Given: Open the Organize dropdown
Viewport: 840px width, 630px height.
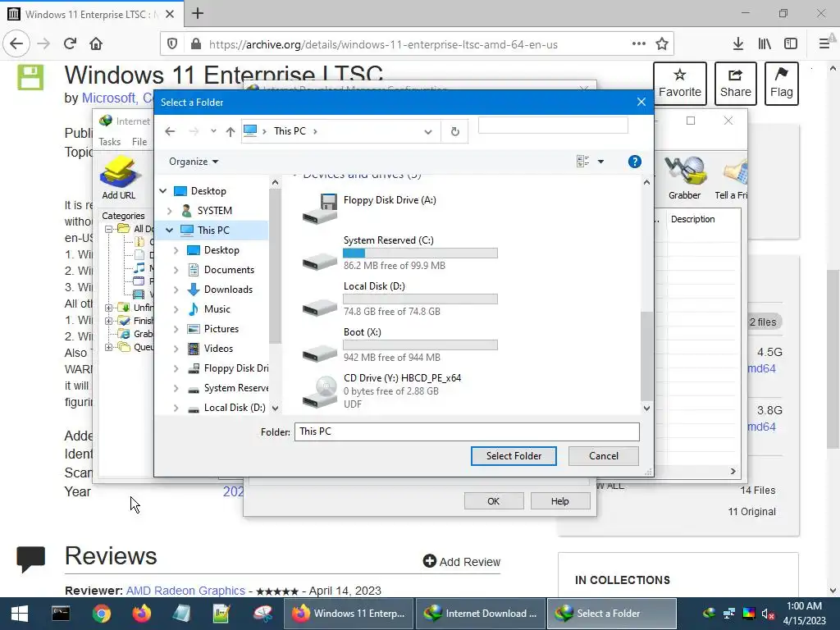Looking at the screenshot, I should click(194, 162).
